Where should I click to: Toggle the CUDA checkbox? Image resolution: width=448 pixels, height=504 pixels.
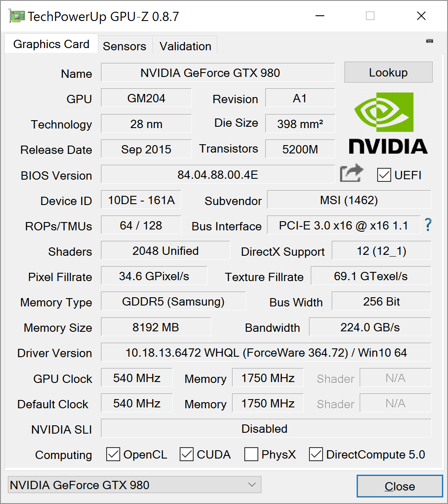click(x=187, y=455)
